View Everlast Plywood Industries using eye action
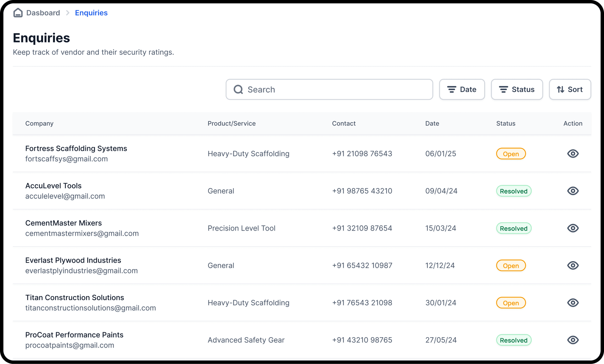604x364 pixels. (573, 265)
